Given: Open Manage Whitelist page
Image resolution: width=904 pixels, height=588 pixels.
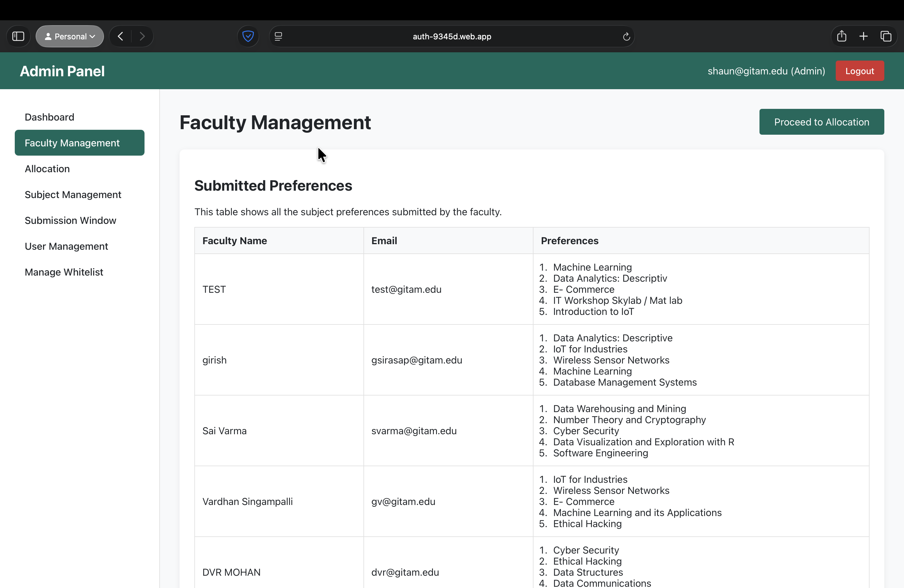Looking at the screenshot, I should 64,272.
